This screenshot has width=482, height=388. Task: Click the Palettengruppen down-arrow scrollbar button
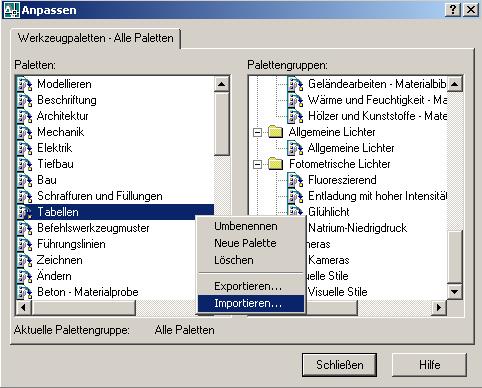(455, 292)
